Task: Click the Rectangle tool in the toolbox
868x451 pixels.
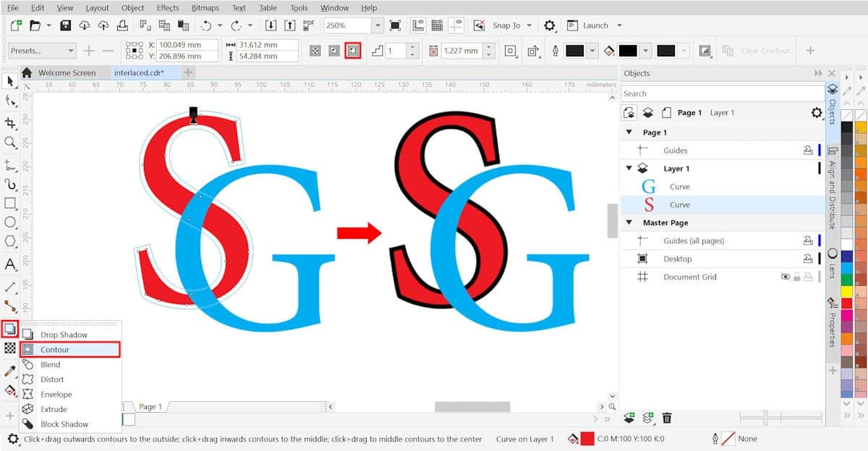Action: point(10,203)
